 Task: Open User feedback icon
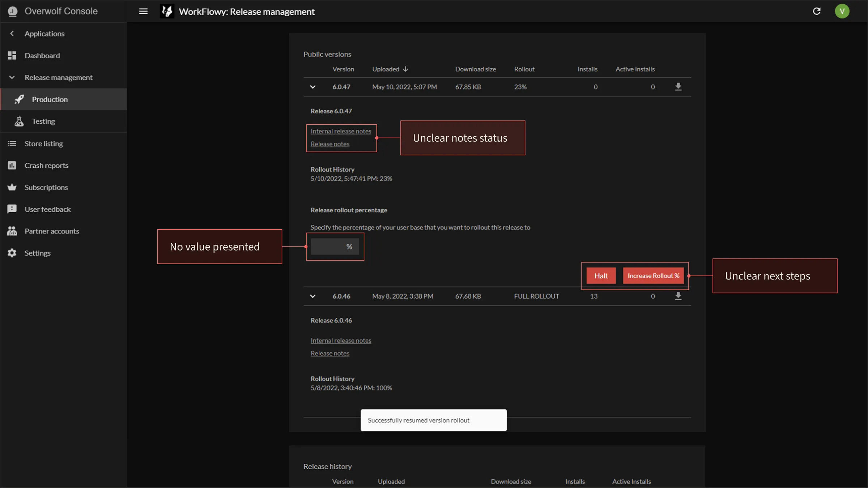[x=12, y=209]
